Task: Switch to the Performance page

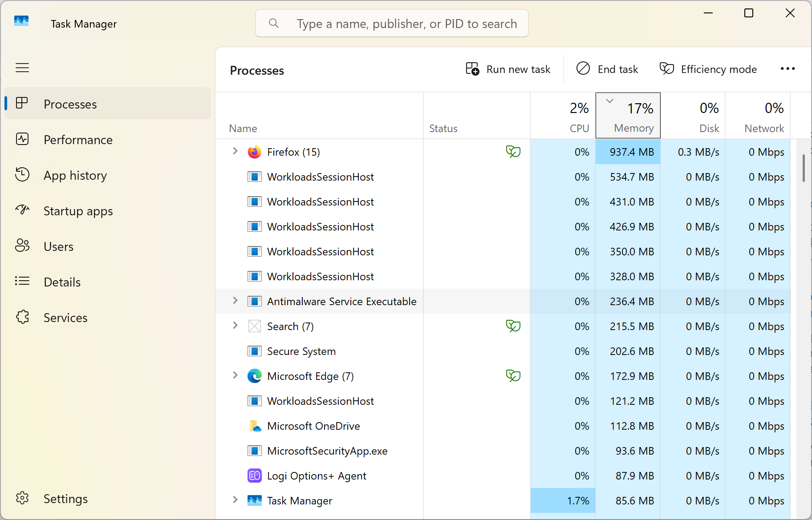Action: (x=108, y=140)
